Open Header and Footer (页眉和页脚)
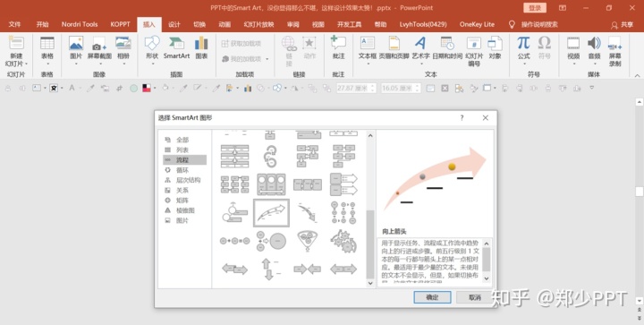This screenshot has height=325, width=644. (x=394, y=43)
